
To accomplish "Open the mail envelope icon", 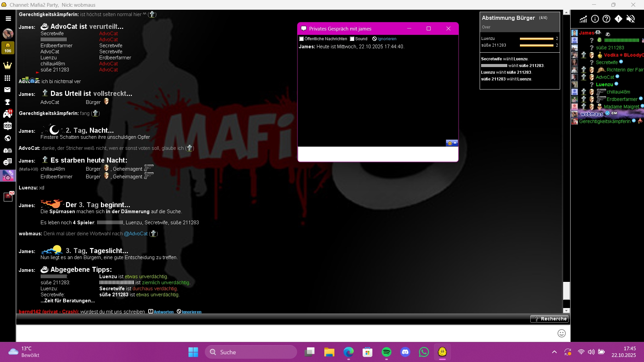I will (x=7, y=89).
